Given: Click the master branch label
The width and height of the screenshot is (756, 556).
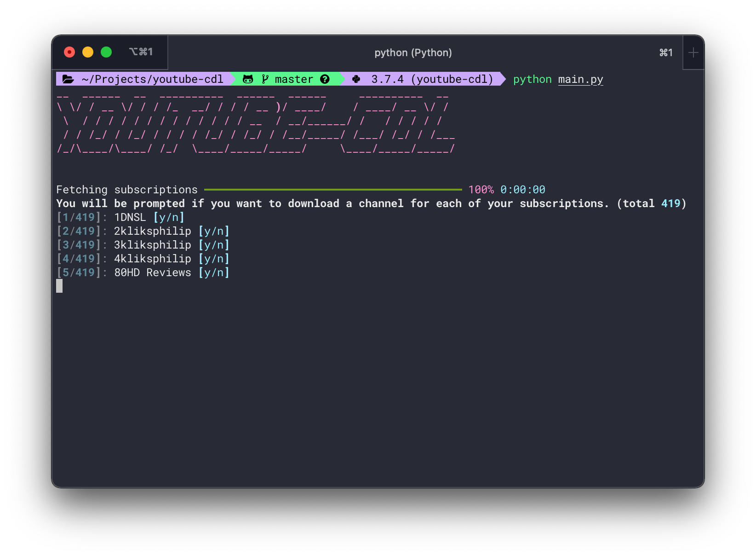Looking at the screenshot, I should tap(293, 79).
